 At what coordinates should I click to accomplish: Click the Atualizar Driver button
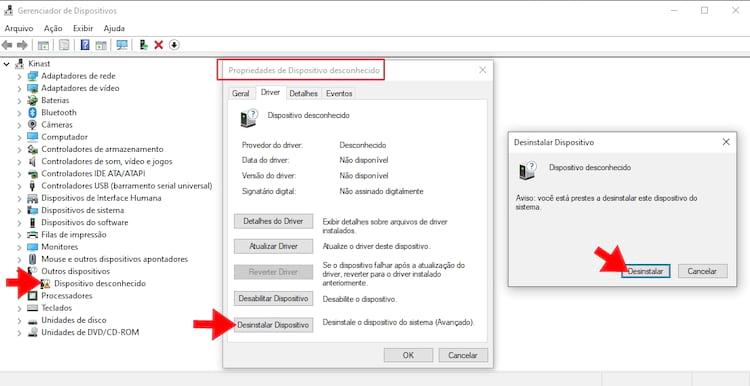click(x=273, y=246)
